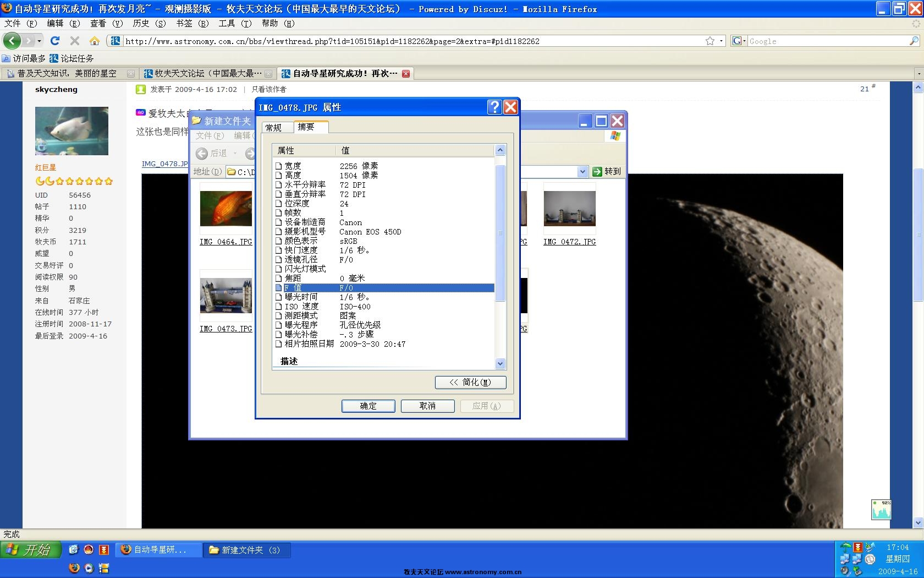924x578 pixels.
Task: Click 只看该作者 link
Action: coord(269,89)
